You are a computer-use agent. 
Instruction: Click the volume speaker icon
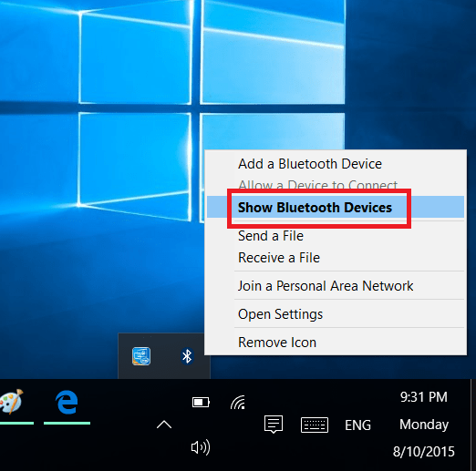point(201,447)
